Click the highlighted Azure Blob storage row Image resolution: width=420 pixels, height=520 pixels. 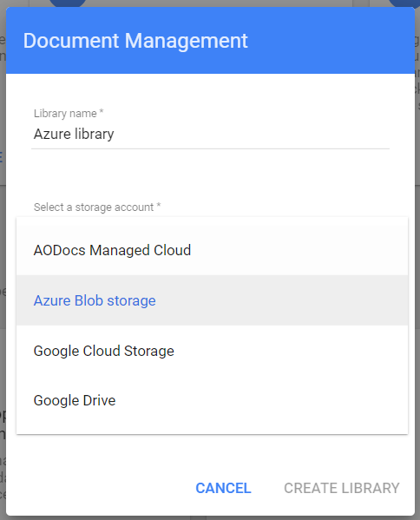(212, 300)
